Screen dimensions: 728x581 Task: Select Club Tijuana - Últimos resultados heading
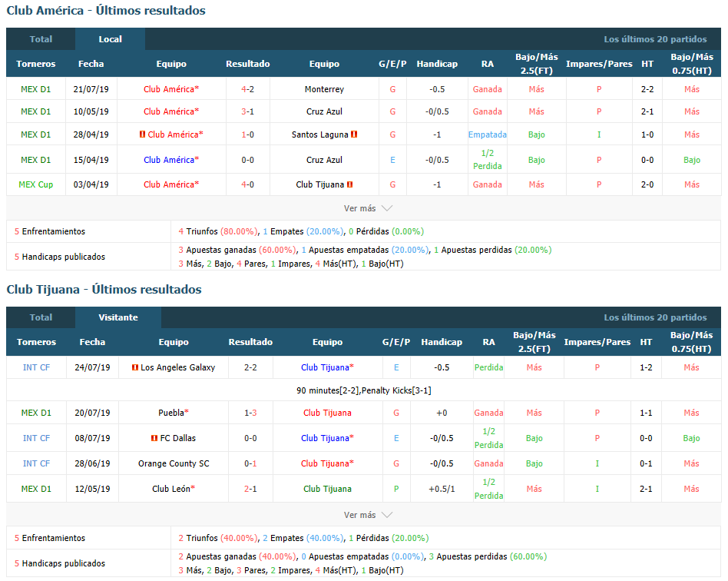104,289
